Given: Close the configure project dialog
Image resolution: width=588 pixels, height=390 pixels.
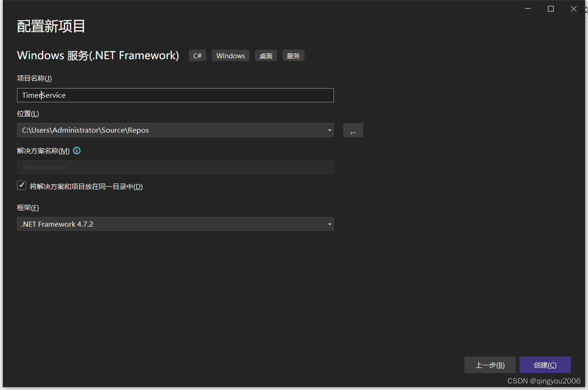Looking at the screenshot, I should (x=574, y=9).
